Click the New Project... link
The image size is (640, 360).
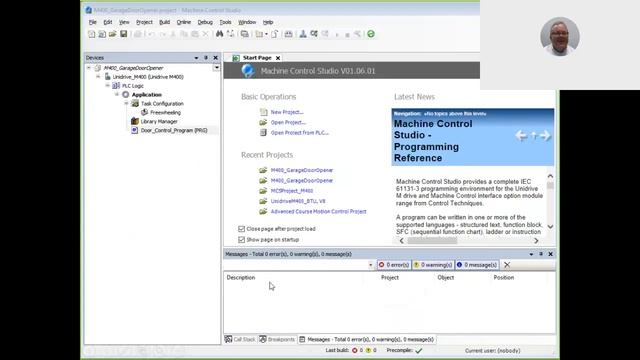coord(287,112)
